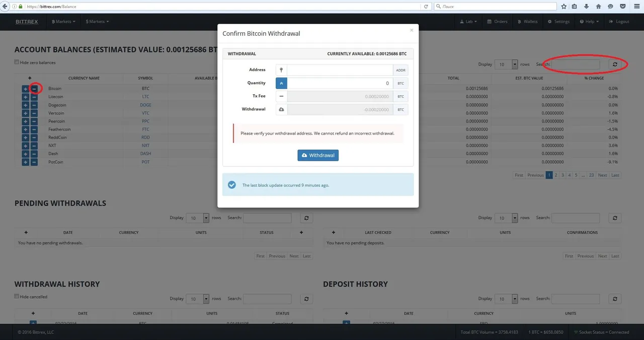Image resolution: width=644 pixels, height=340 pixels.
Task: Click Next in account balances pagination
Action: pos(602,175)
